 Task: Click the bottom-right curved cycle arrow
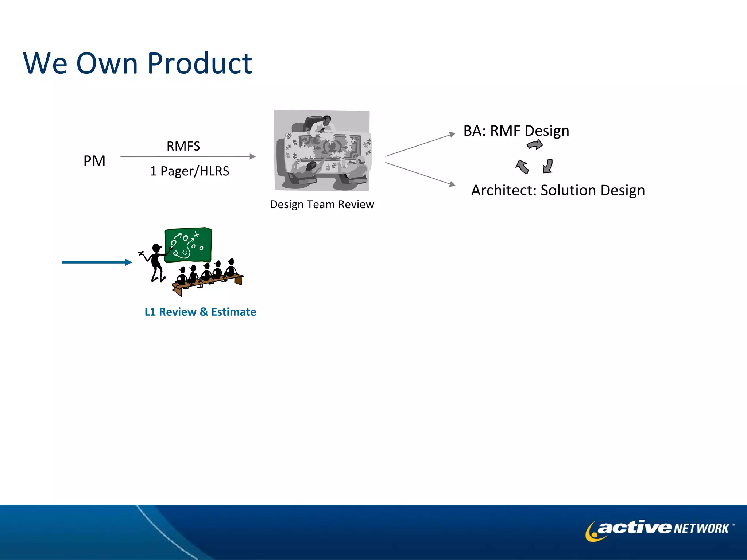click(x=548, y=166)
